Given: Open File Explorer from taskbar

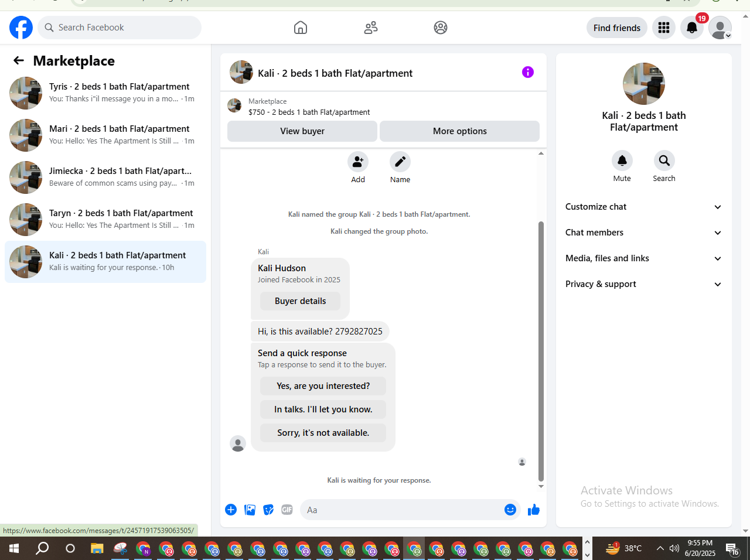Looking at the screenshot, I should tap(97, 549).
